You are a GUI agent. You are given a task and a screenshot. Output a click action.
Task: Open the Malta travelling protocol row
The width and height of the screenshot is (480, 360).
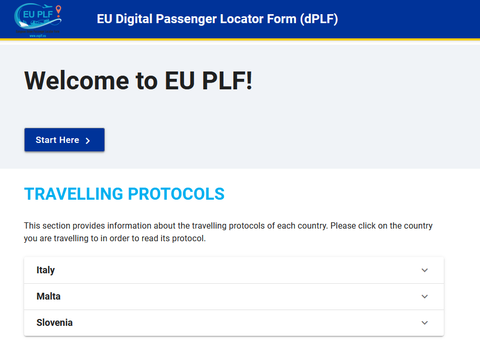click(234, 296)
